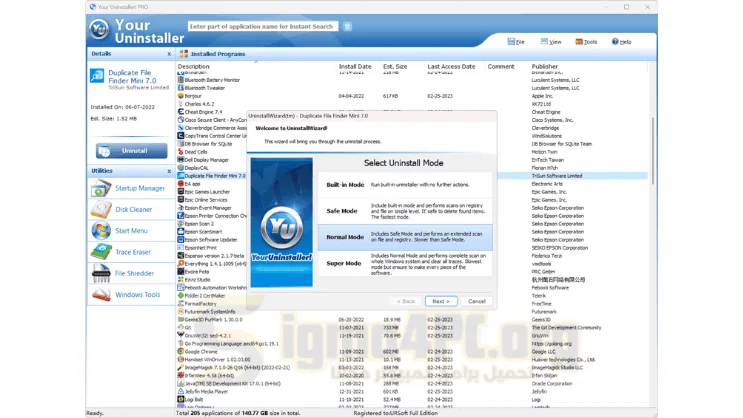Select IrfanView 4.58 (64-bit) row
The image size is (743, 418).
pos(411,375)
